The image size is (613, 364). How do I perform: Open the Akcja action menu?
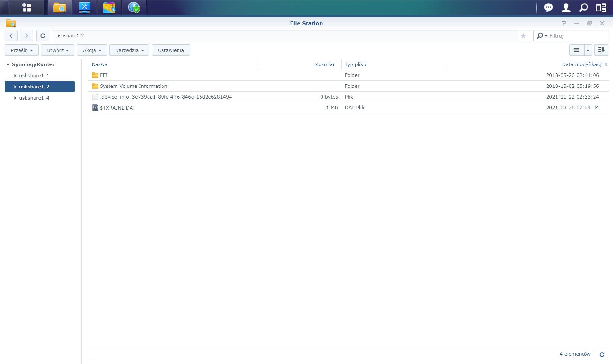point(92,50)
